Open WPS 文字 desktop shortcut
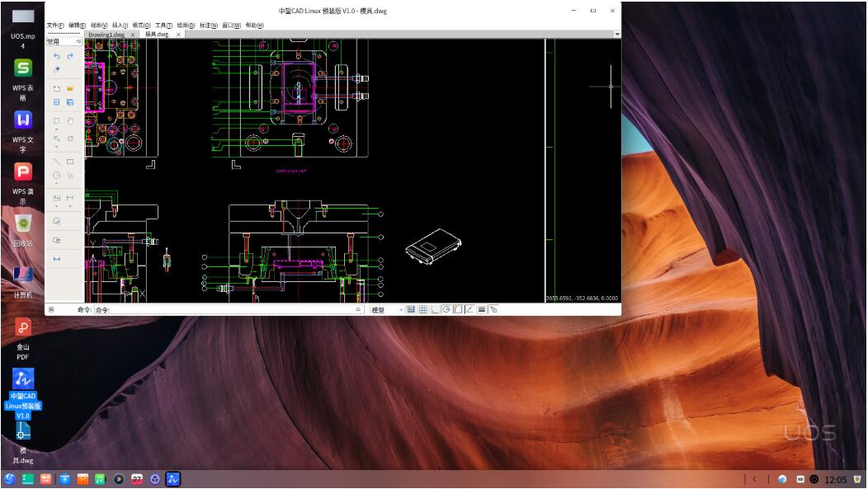The width and height of the screenshot is (868, 489). (23, 132)
